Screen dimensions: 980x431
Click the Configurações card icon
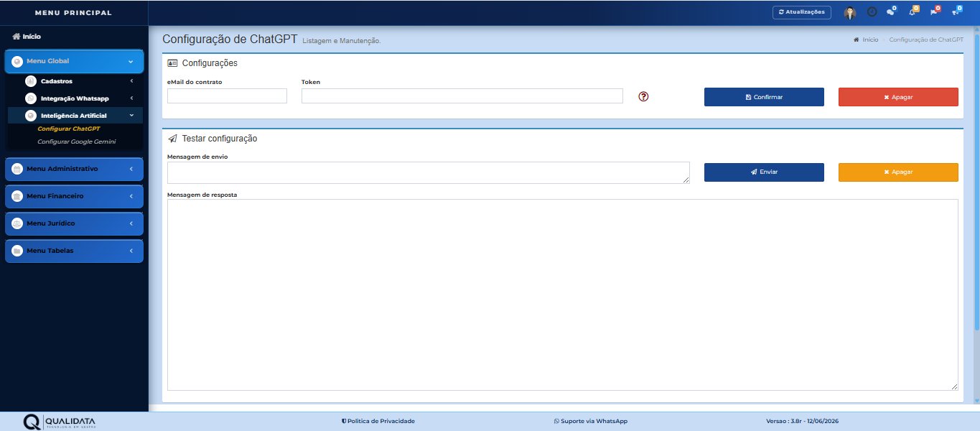172,63
